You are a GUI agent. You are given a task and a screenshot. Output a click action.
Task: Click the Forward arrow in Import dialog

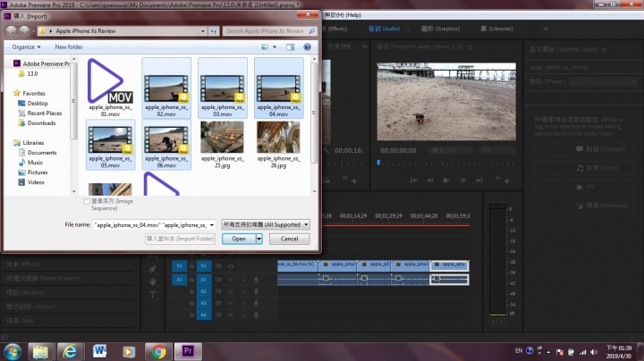[24, 30]
